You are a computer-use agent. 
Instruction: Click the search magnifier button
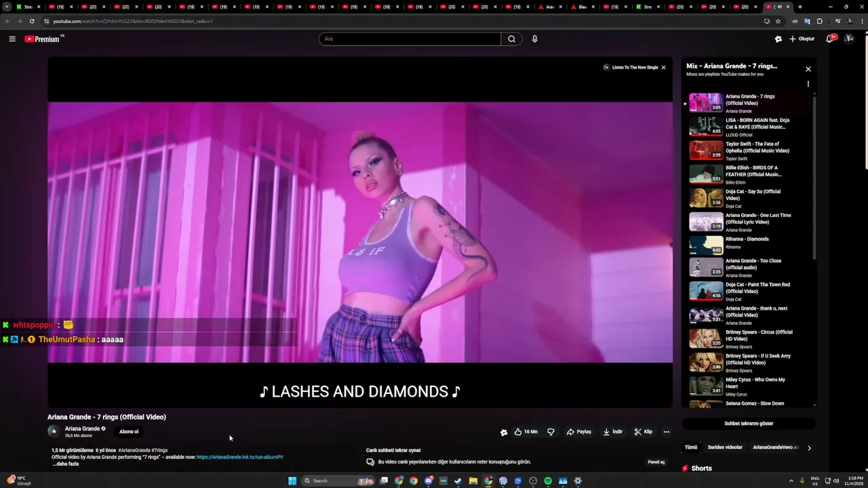(512, 39)
